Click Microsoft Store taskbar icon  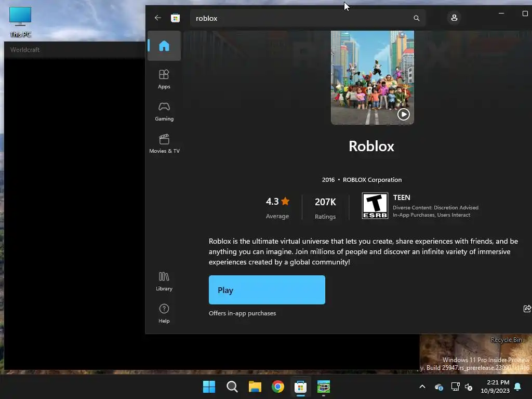tap(301, 387)
